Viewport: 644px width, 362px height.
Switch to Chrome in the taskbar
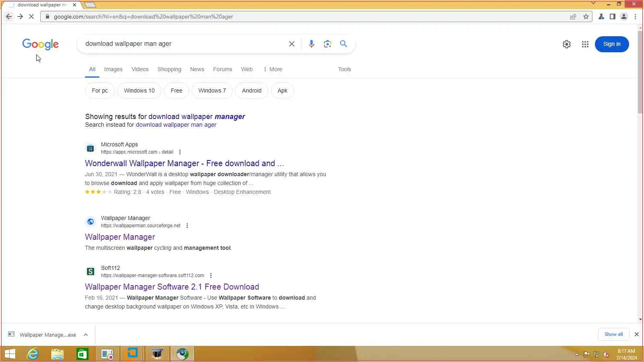182,354
